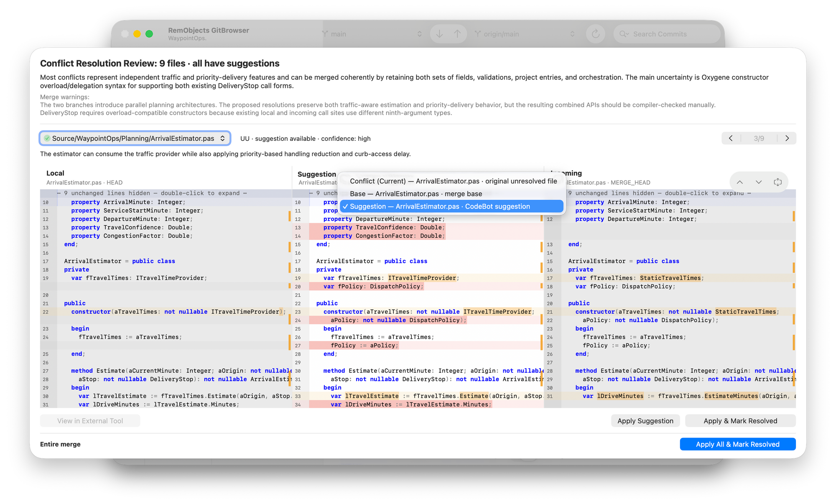Click fPolicy := aPolicy line in Suggestion pane

click(x=364, y=345)
